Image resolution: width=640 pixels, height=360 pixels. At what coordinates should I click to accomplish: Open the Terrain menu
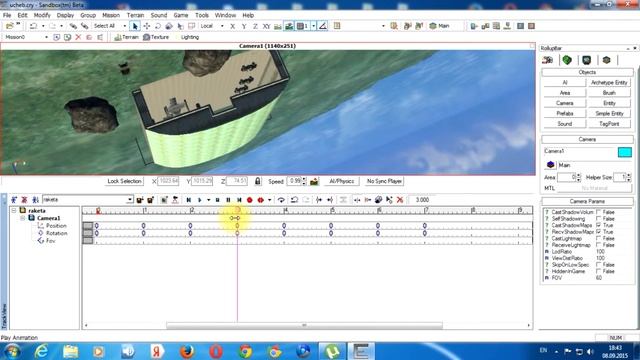coord(135,15)
